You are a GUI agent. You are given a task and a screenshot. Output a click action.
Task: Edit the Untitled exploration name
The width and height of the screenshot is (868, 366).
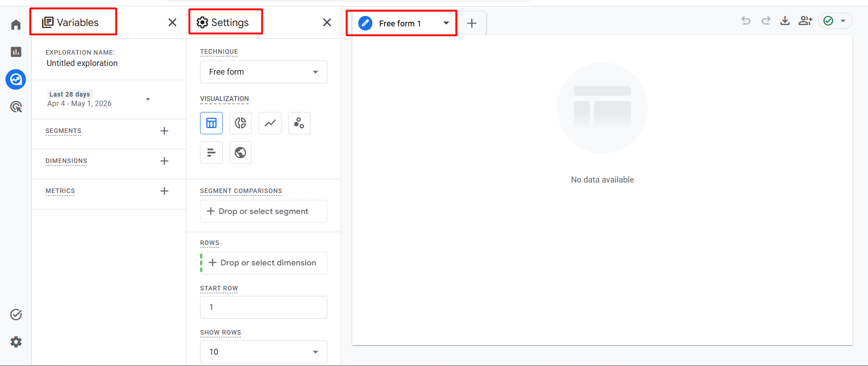tap(82, 63)
